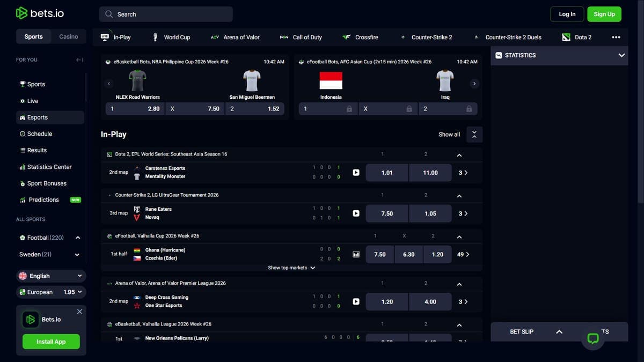This screenshot has height=362, width=644.
Task: Open the In-Play tab
Action: click(x=116, y=37)
